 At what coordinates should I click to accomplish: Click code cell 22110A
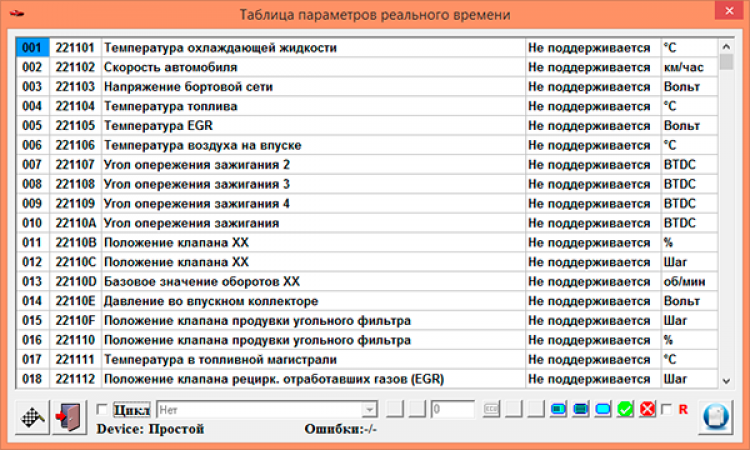tap(76, 223)
